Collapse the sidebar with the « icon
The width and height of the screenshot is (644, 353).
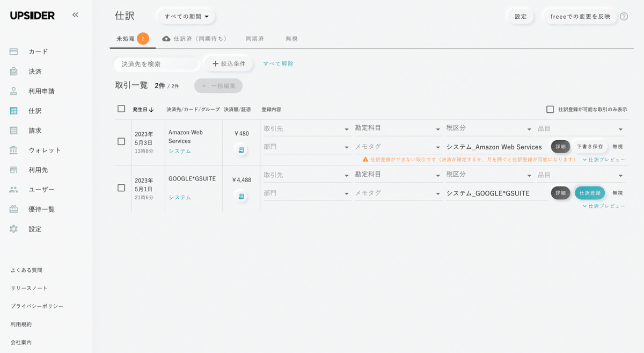point(75,15)
